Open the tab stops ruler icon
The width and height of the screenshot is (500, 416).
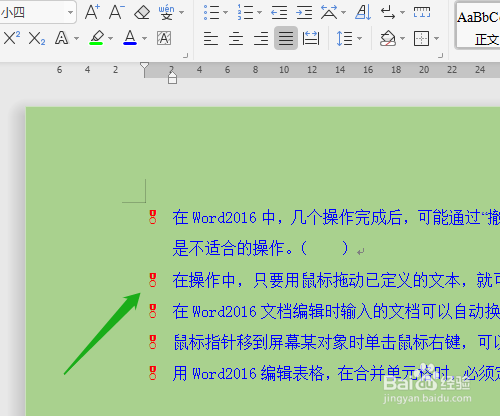pyautogui.click(x=422, y=12)
